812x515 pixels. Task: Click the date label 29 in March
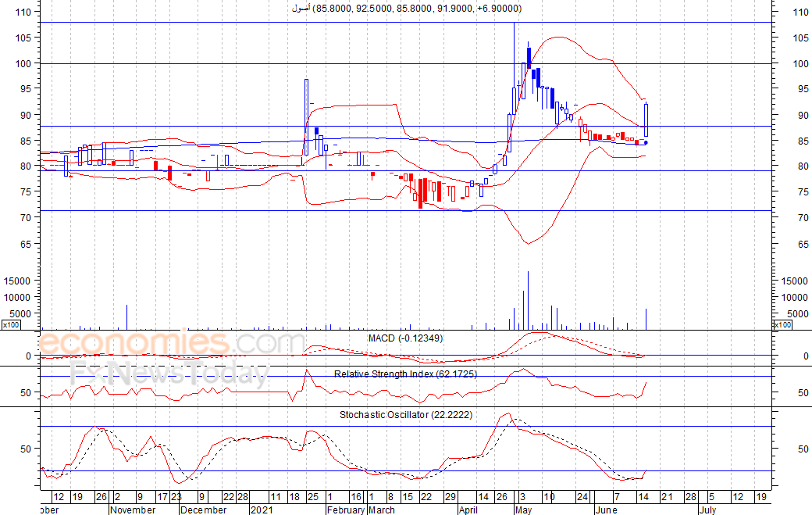click(x=450, y=497)
